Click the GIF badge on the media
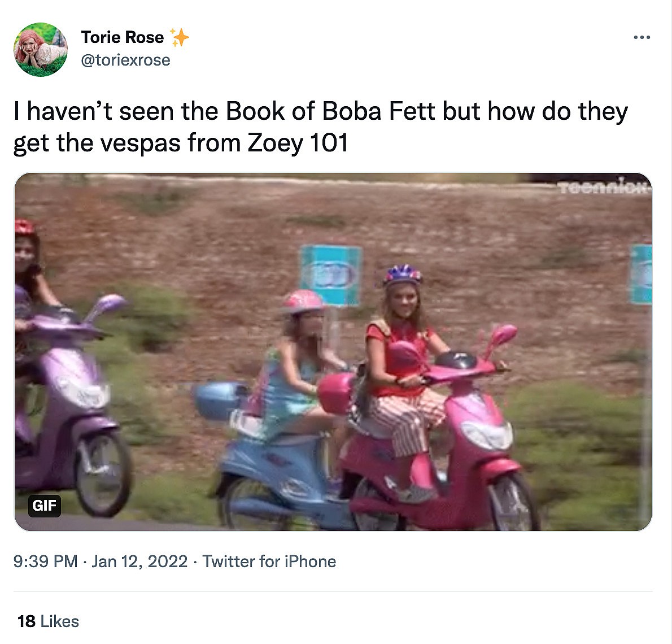The image size is (672, 644). coord(45,504)
